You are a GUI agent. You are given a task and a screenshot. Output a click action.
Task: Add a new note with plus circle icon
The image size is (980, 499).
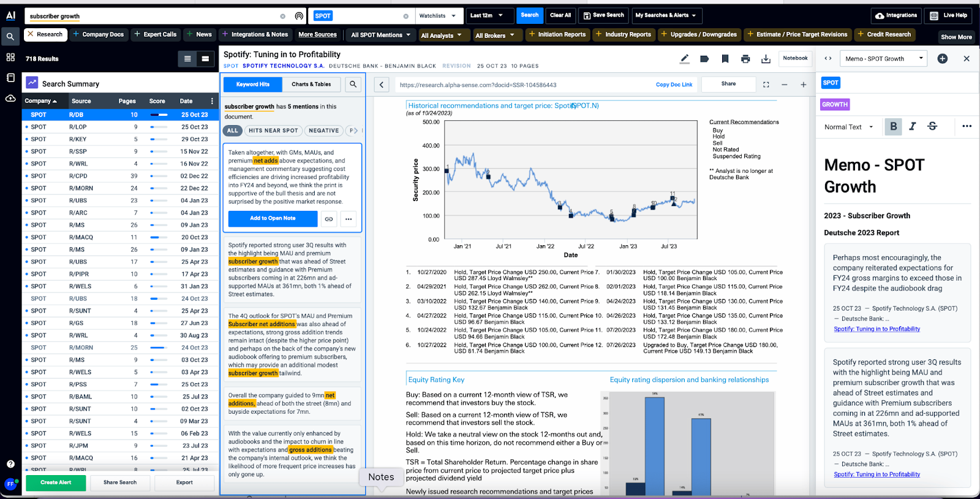click(943, 59)
